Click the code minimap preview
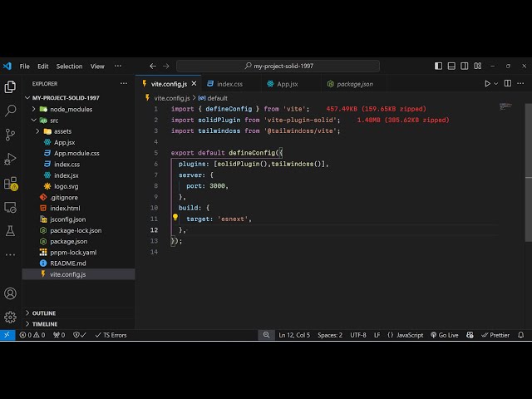 tap(505, 106)
